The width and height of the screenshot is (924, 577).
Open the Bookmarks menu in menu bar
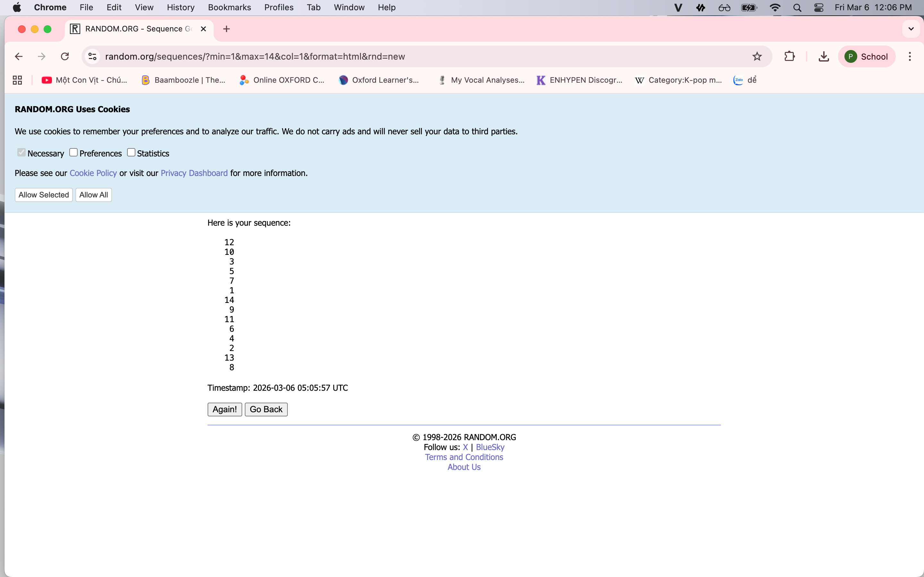[229, 8]
